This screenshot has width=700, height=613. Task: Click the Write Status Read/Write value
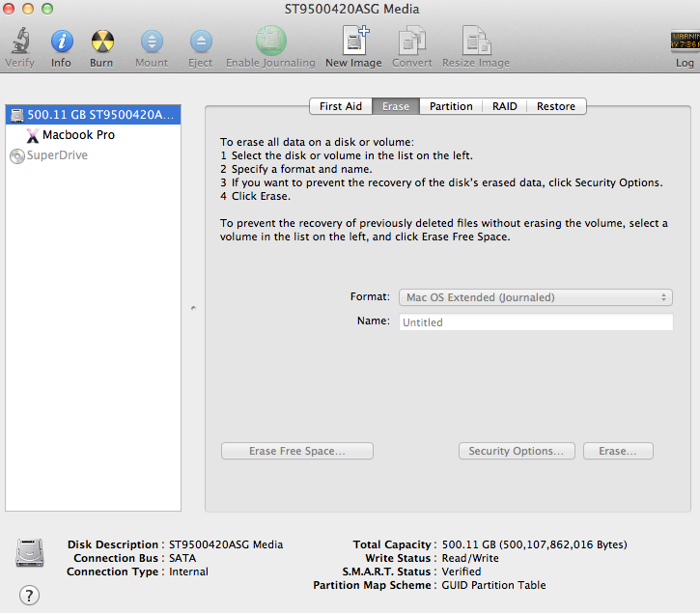pyautogui.click(x=470, y=558)
